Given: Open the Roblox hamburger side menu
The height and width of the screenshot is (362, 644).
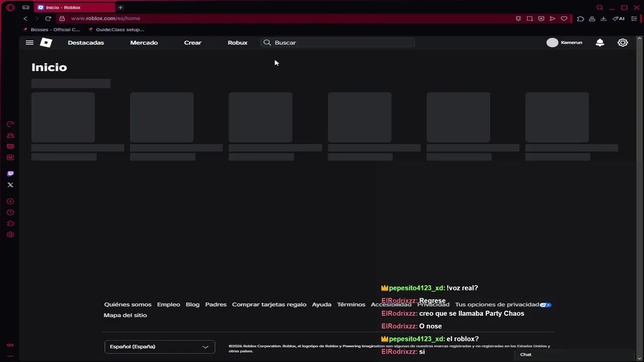Looking at the screenshot, I should pos(30,43).
